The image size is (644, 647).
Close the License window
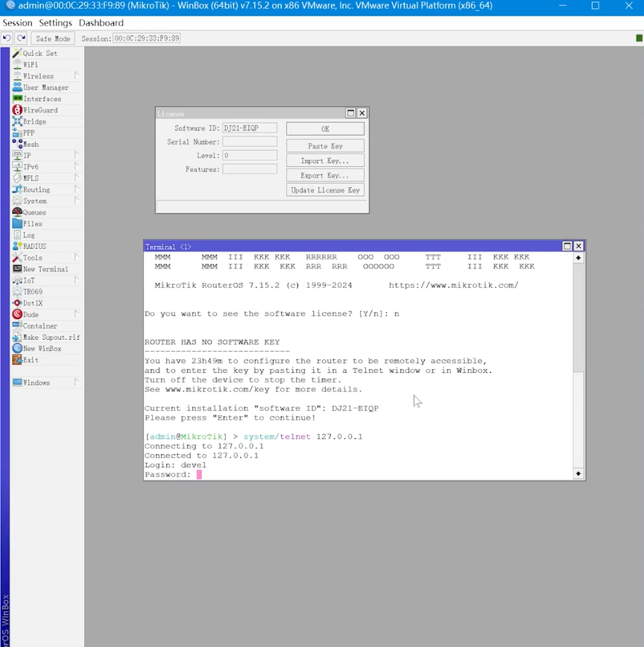click(362, 113)
